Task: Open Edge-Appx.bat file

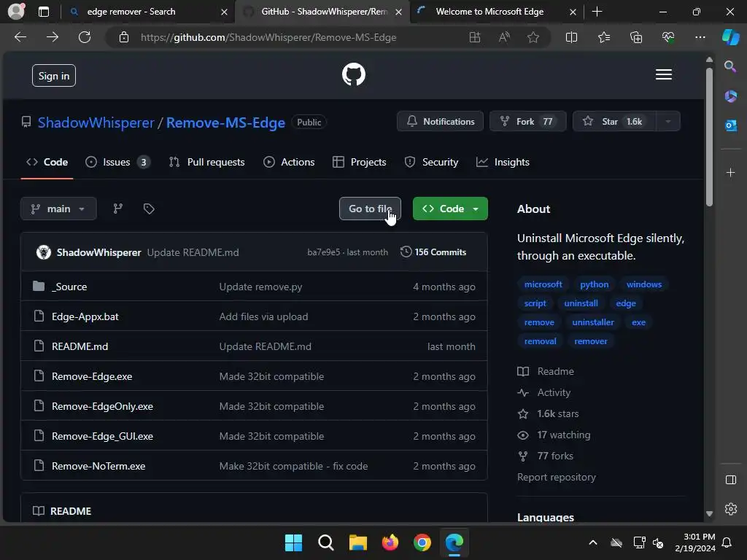Action: 85,316
